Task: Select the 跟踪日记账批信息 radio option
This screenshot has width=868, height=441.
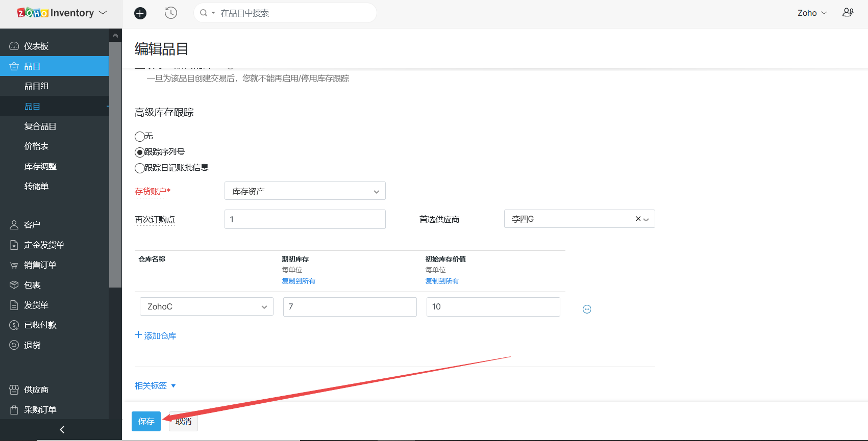Action: point(140,168)
